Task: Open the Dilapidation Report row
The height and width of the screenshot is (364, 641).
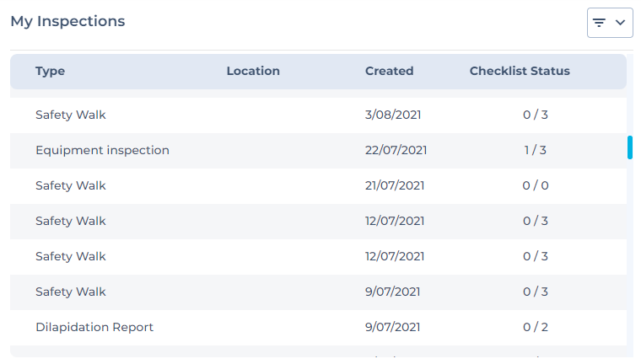Action: 318,328
